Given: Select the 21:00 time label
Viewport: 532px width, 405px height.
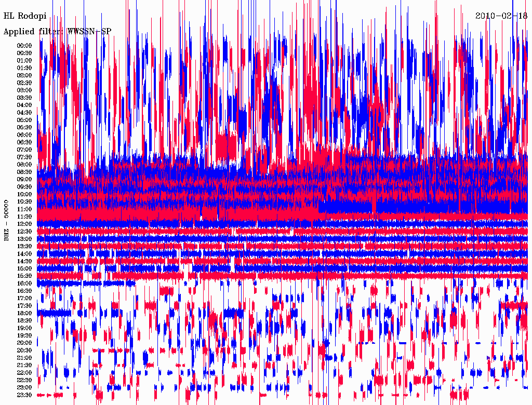Looking at the screenshot, I should click(24, 358).
